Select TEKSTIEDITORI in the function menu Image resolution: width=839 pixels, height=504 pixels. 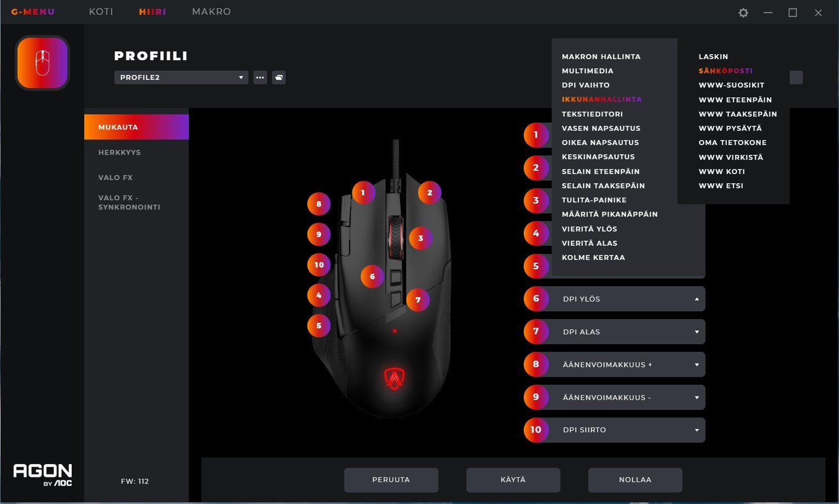[592, 114]
